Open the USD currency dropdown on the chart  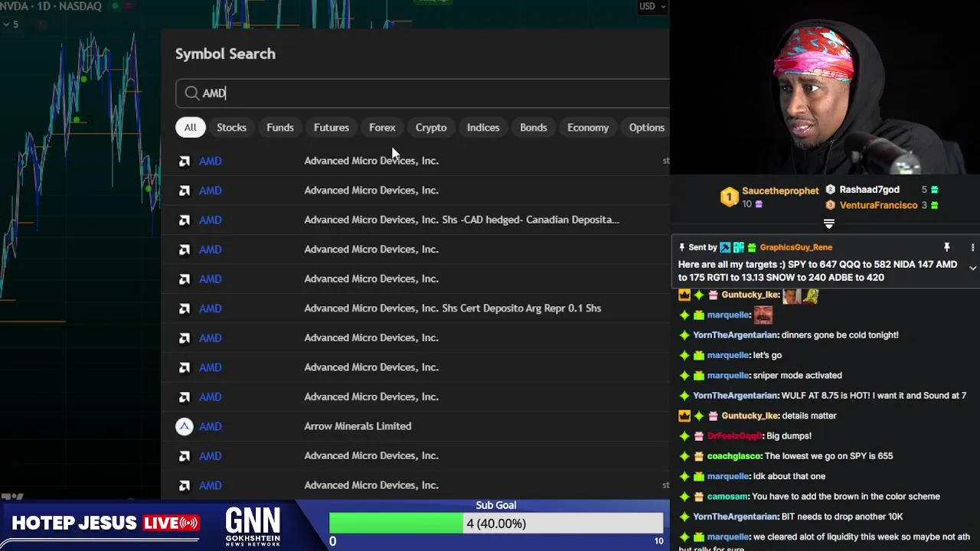coord(653,6)
